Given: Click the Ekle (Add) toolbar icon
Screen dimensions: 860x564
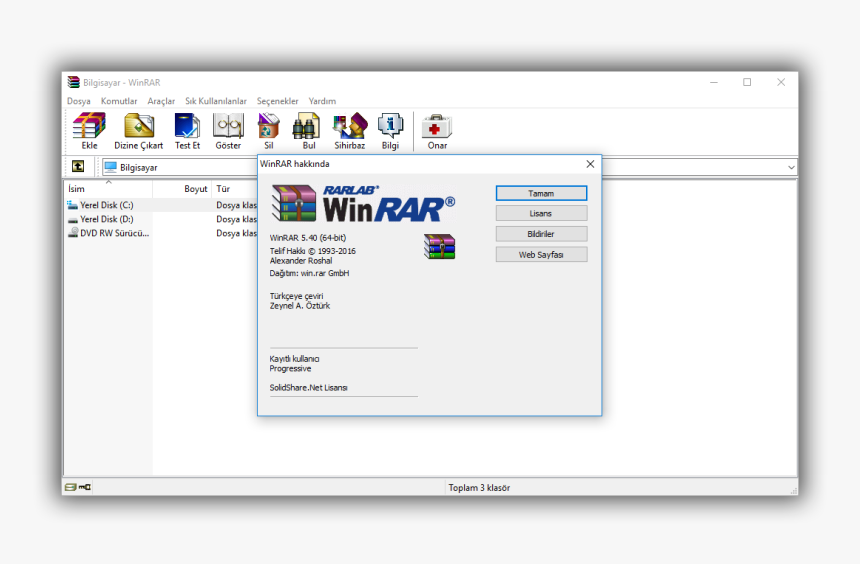Looking at the screenshot, I should pyautogui.click(x=89, y=126).
